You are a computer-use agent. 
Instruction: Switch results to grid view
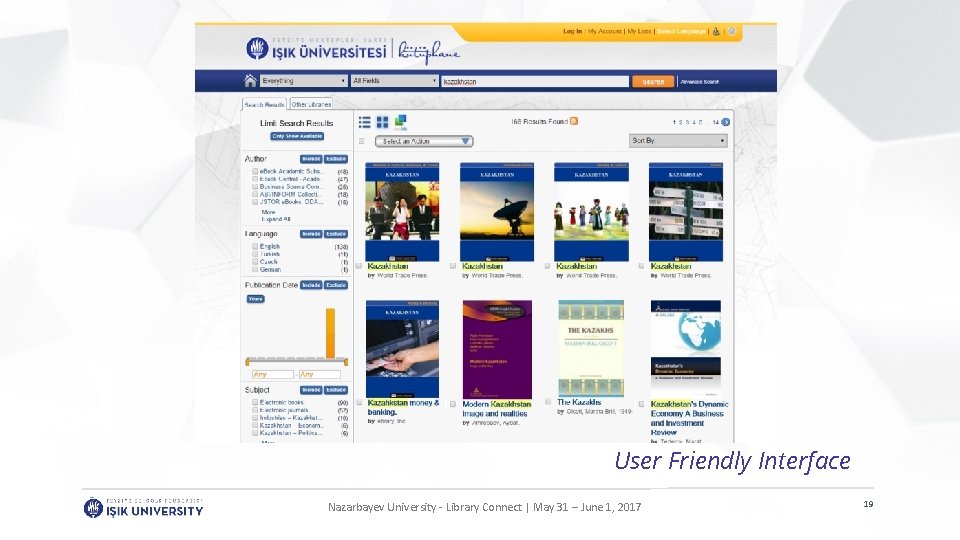tap(383, 122)
